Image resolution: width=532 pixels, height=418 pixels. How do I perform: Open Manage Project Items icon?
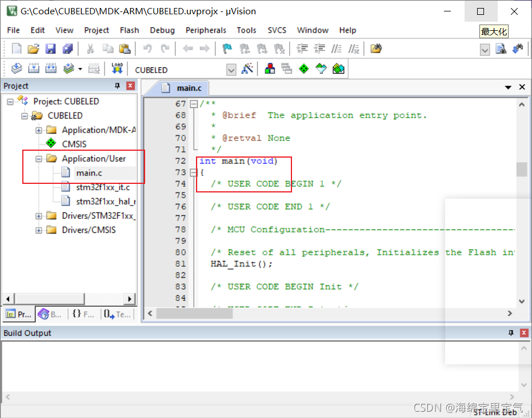pos(270,69)
